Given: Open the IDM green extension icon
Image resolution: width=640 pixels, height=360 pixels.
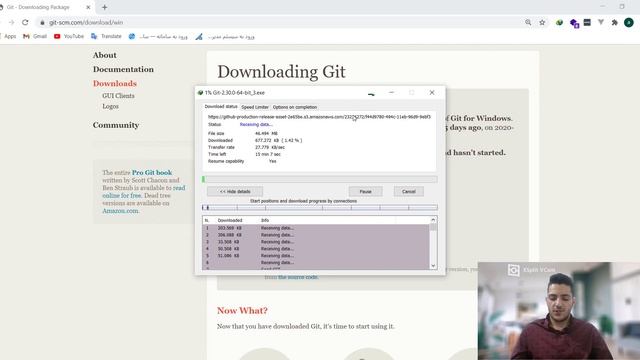Looking at the screenshot, I should click(559, 22).
